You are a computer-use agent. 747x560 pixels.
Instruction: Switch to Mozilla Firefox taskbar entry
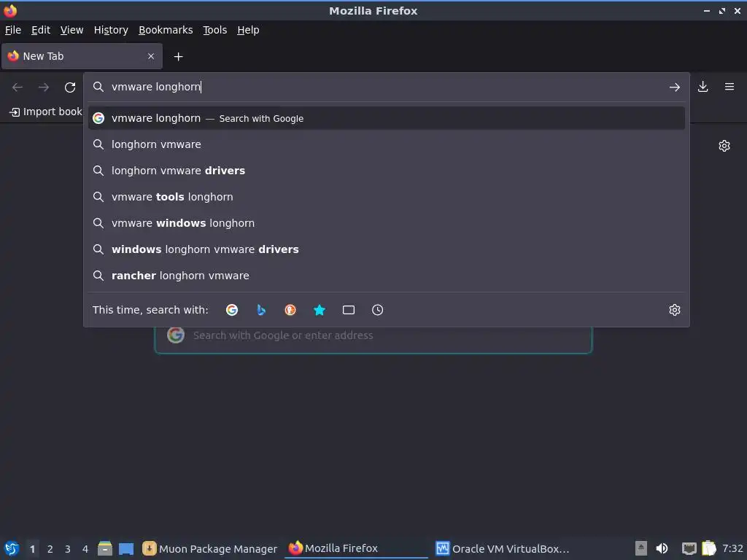tap(356, 548)
